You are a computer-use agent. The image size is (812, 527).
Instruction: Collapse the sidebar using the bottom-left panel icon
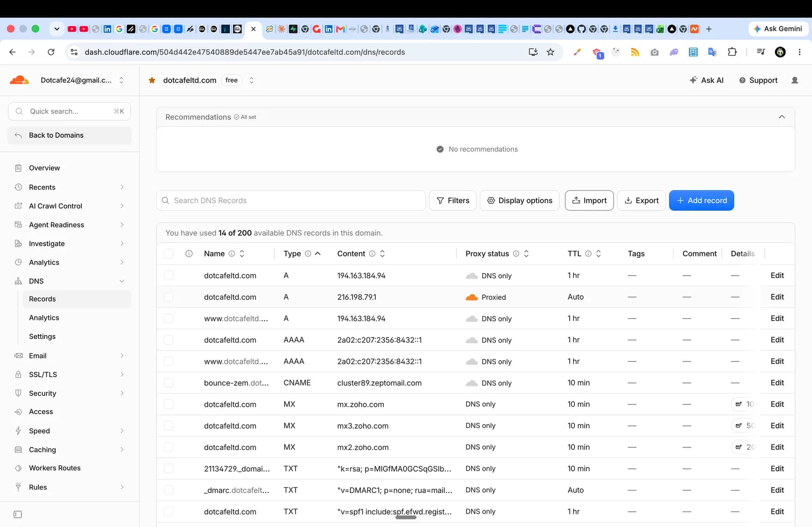18,514
